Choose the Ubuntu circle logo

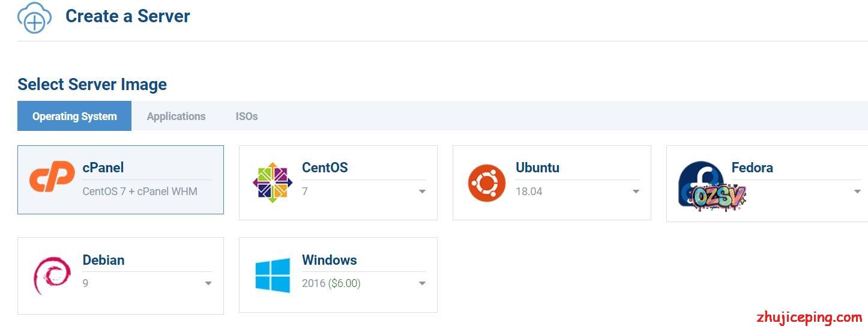(x=486, y=183)
